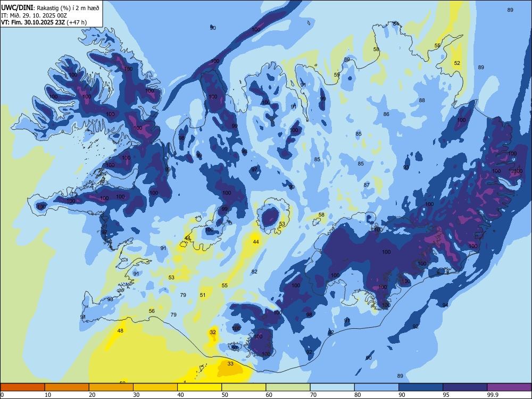Click the 70–80 light blue legend swatch
This screenshot has width=532, height=399.
pyautogui.click(x=332, y=387)
